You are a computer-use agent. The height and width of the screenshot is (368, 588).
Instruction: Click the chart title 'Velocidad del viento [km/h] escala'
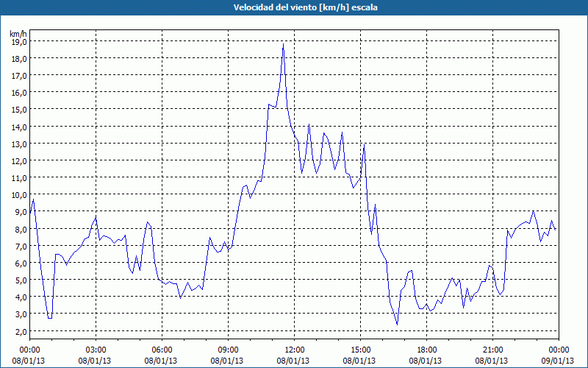[305, 7]
